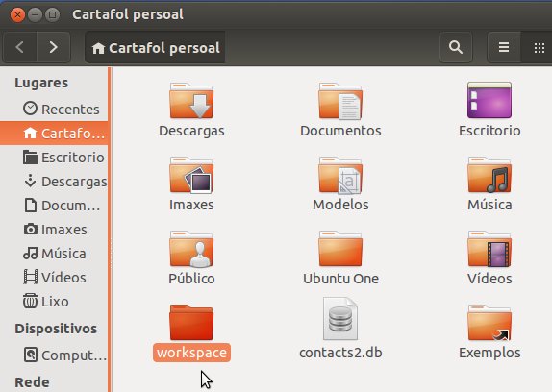Open Lixo trash in the sidebar
This screenshot has height=392, width=552.
pos(54,302)
